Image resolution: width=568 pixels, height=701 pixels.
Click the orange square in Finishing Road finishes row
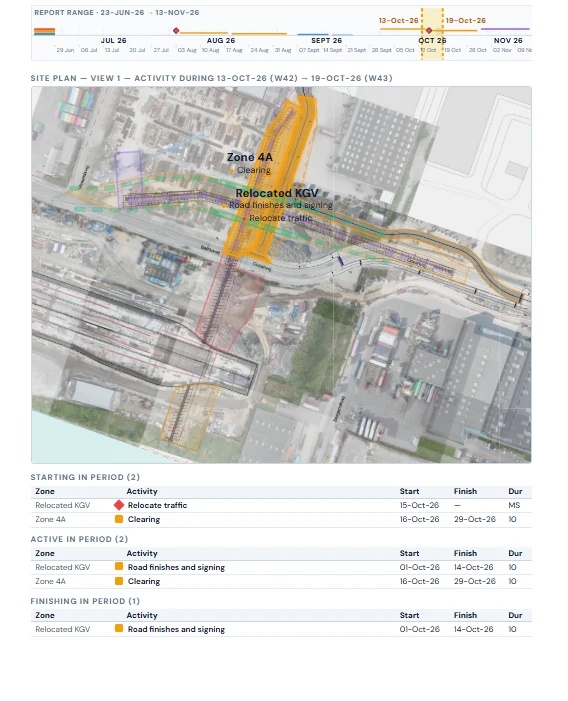click(x=119, y=628)
